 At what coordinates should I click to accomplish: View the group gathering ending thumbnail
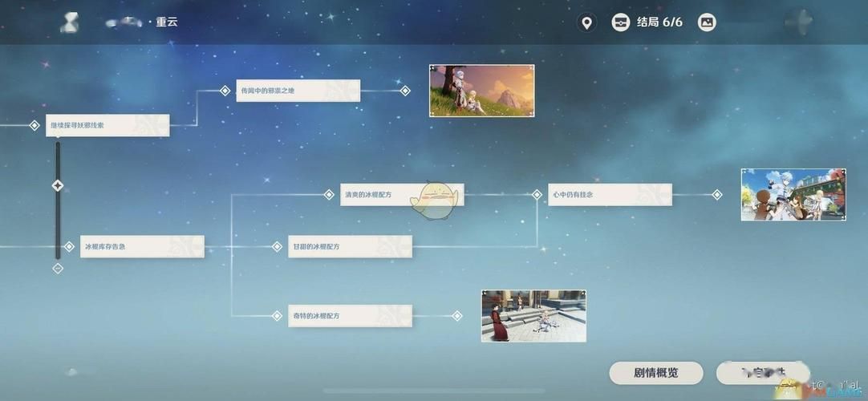793,195
